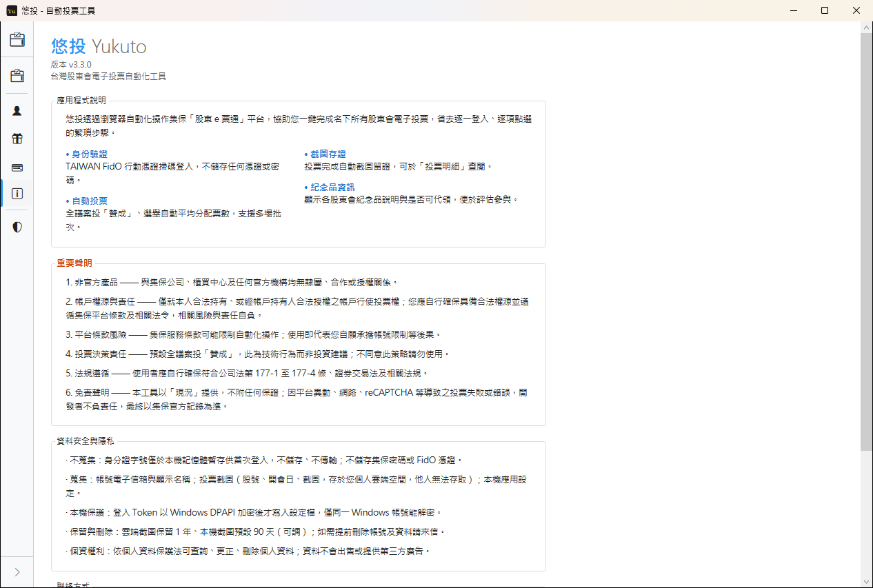This screenshot has height=588, width=873.
Task: Select the info about page icon in the sidebar
Action: click(x=17, y=194)
